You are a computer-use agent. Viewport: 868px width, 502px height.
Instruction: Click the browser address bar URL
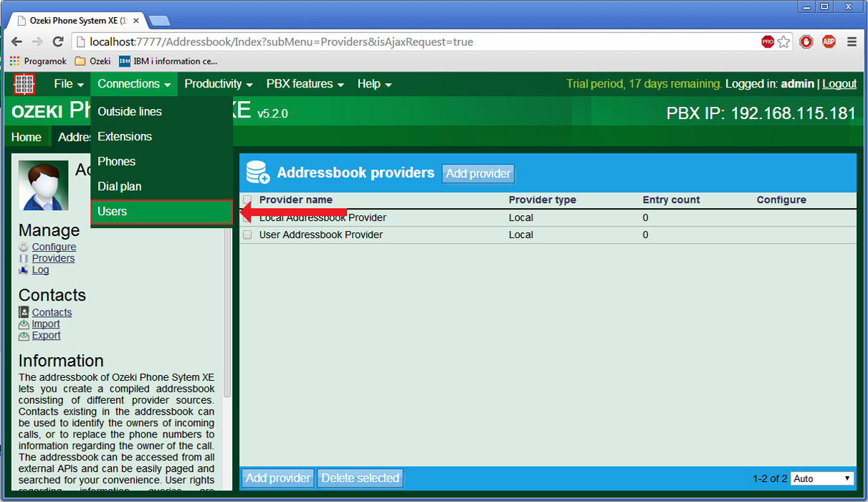click(x=281, y=42)
